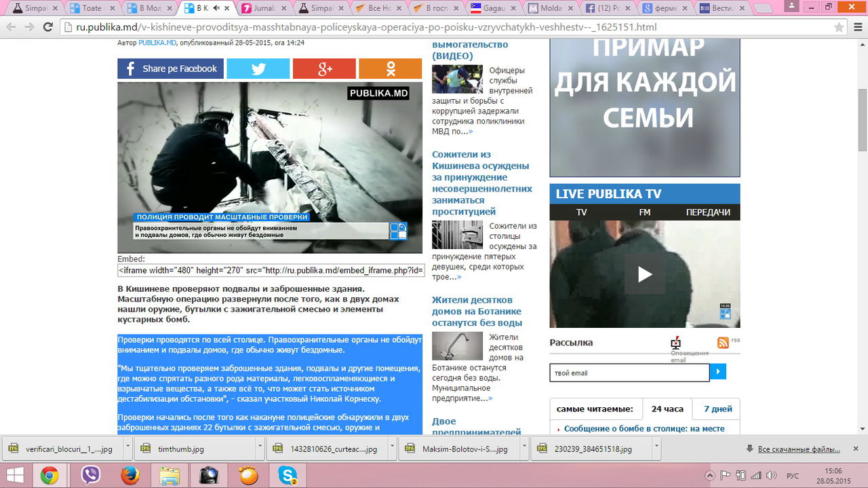Screen dimensions: 868x488
Task: Open ПЕРЕДАЧИ tab in live player
Action: click(x=708, y=212)
